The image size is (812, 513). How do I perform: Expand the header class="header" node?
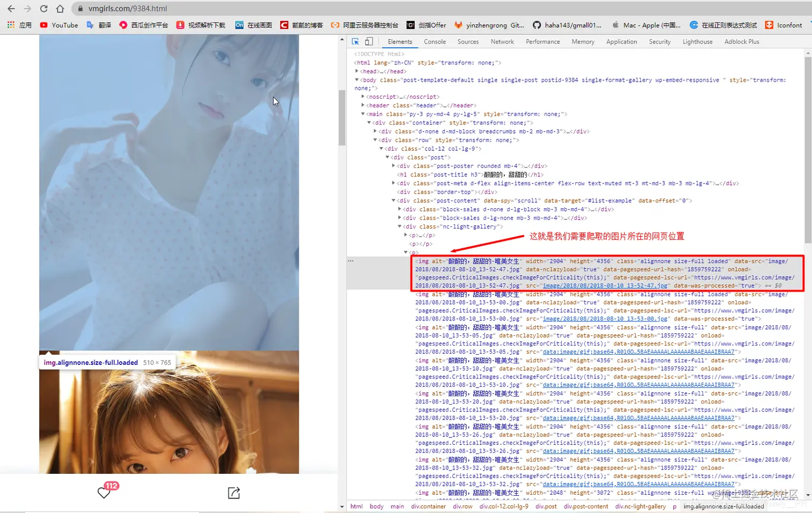tap(363, 105)
